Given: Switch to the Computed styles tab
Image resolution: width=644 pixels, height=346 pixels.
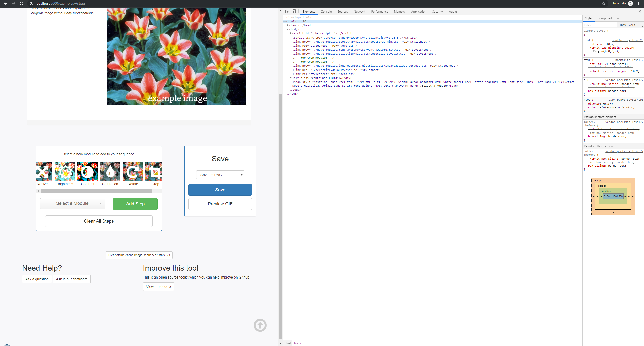Looking at the screenshot, I should click(604, 18).
